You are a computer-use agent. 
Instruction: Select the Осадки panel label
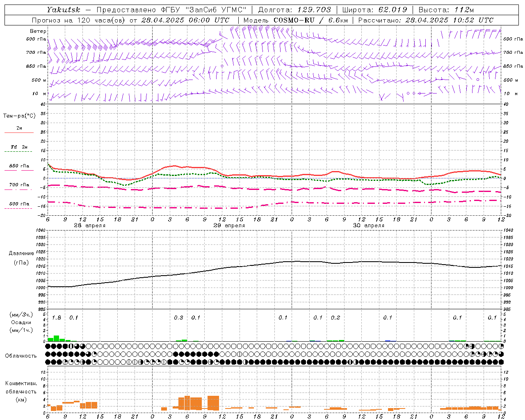point(21,322)
